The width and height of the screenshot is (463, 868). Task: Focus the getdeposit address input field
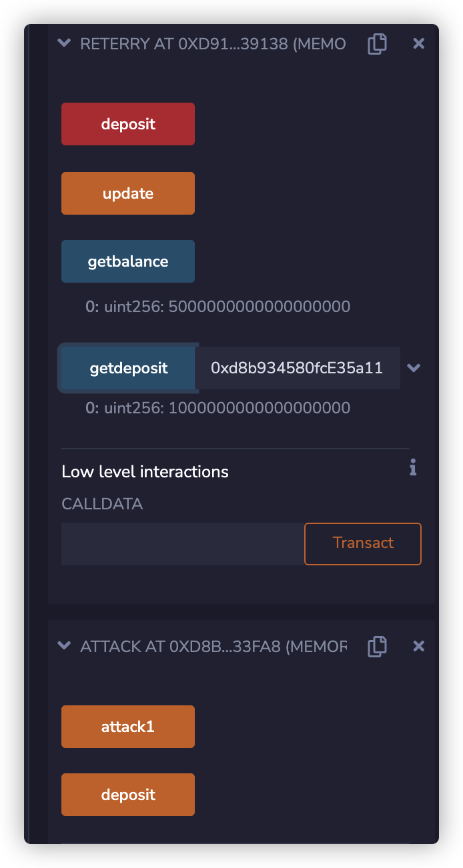pyautogui.click(x=297, y=368)
